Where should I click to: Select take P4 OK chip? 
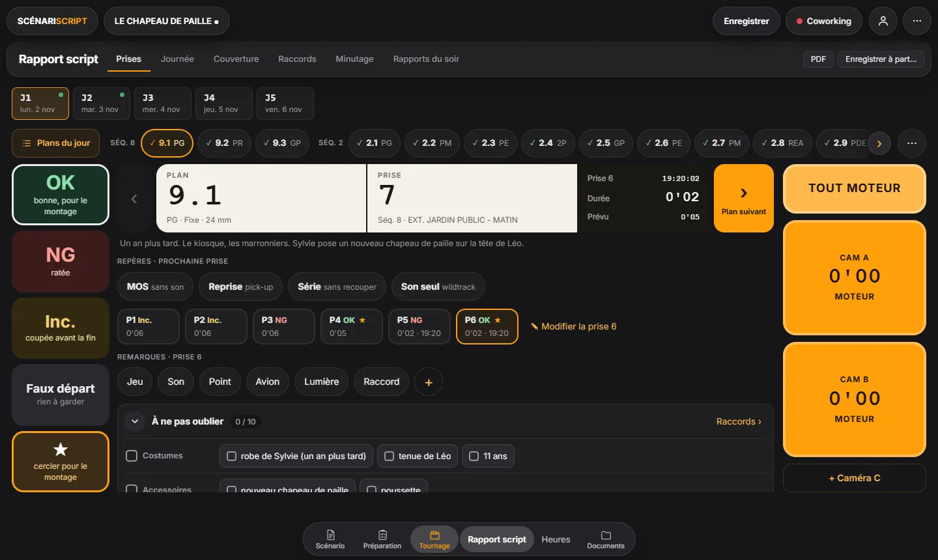[x=351, y=326]
